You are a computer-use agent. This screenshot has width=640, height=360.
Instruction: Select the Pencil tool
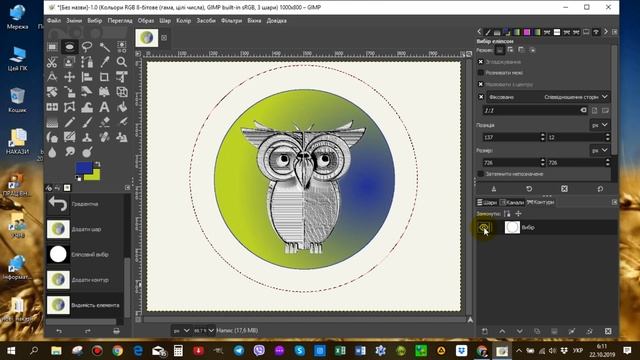pos(69,122)
